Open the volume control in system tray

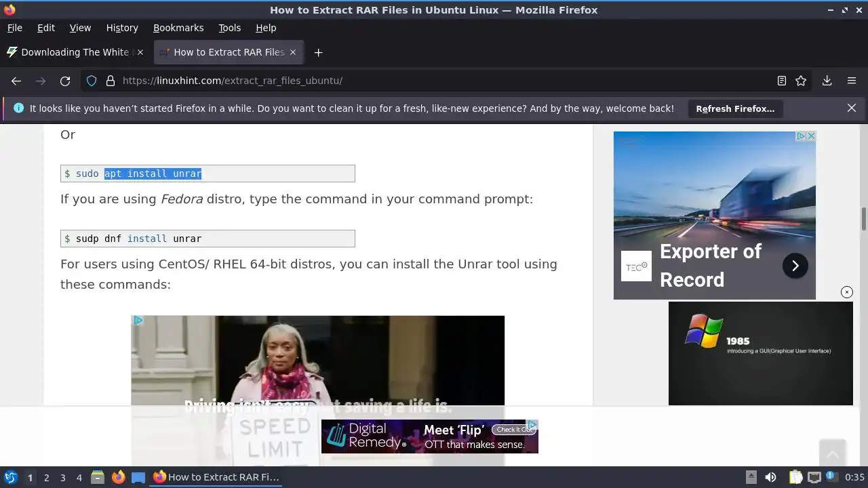770,477
